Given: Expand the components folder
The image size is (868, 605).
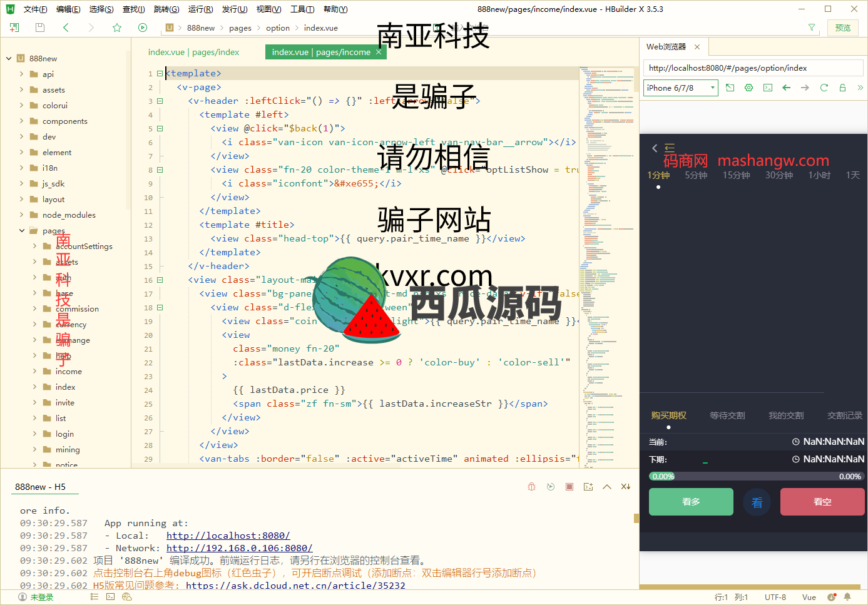Looking at the screenshot, I should 21,121.
